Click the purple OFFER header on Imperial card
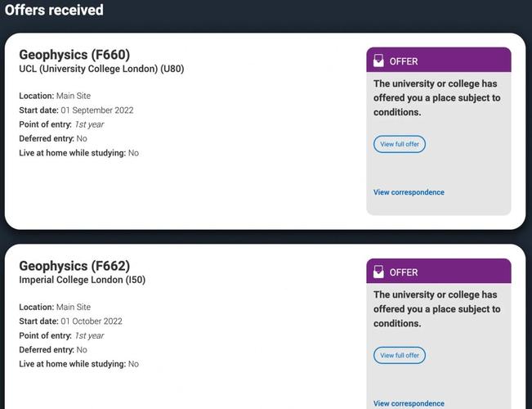This screenshot has width=532, height=409. pyautogui.click(x=439, y=271)
